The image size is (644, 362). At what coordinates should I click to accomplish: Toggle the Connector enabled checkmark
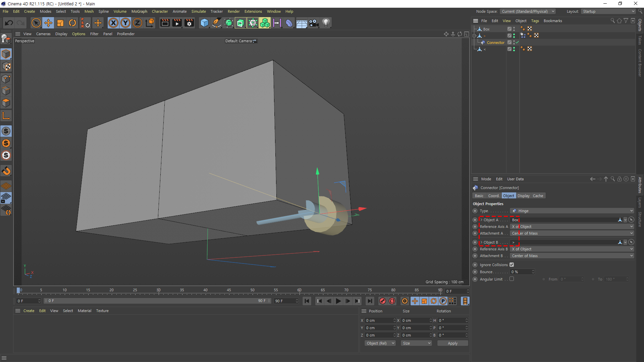tap(517, 43)
